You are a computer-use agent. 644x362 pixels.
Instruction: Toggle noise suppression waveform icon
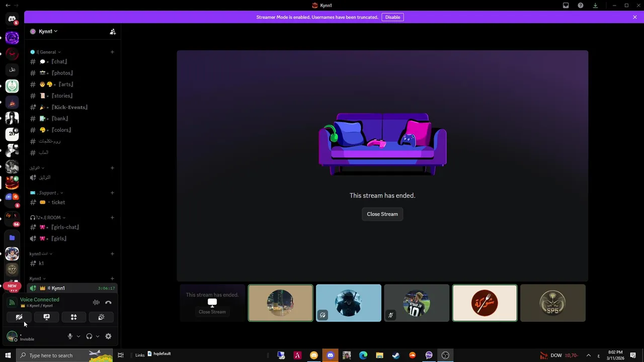96,303
